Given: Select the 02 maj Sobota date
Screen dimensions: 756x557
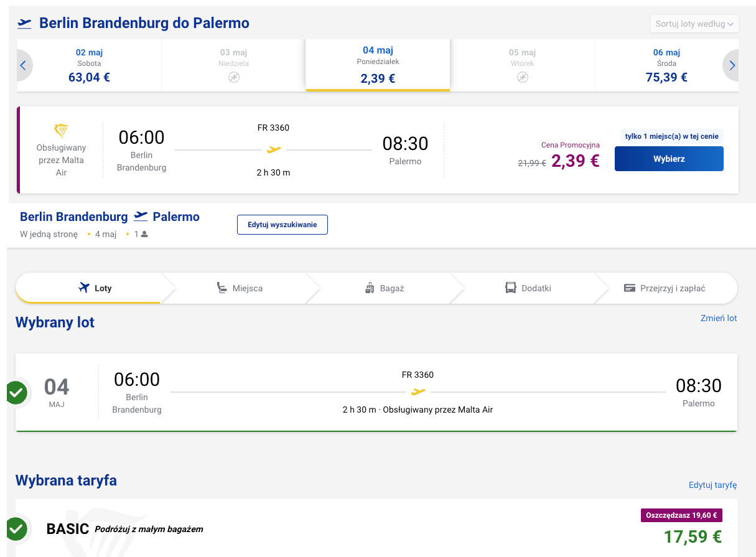Looking at the screenshot, I should [x=89, y=65].
